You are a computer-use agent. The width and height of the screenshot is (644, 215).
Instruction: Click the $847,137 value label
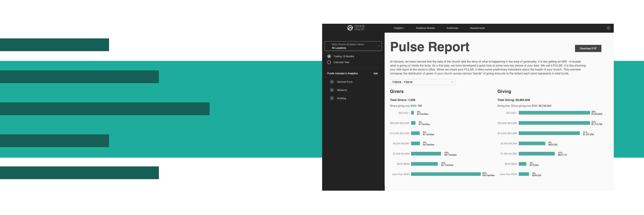point(562,155)
